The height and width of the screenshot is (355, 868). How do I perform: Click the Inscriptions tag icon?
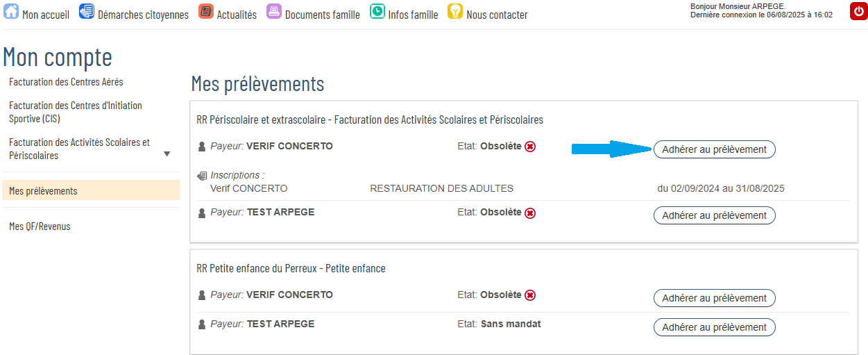click(x=202, y=176)
